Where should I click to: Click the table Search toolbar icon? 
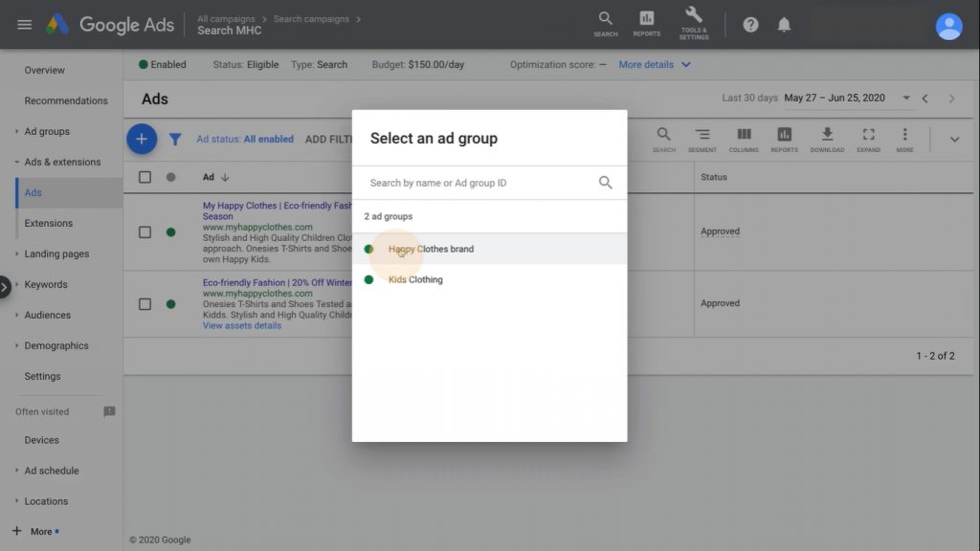pos(664,140)
